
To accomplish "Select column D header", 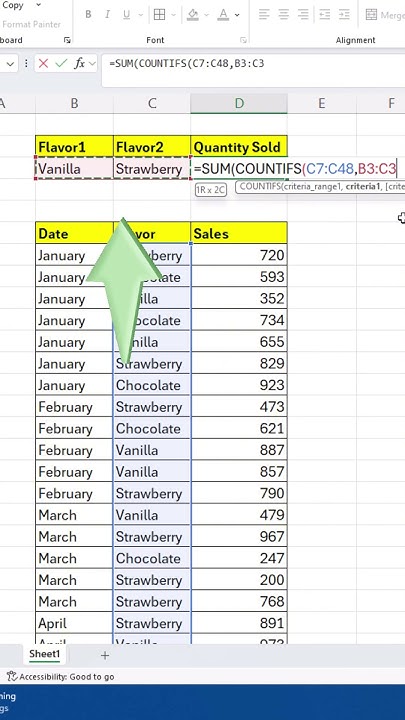I will point(239,103).
